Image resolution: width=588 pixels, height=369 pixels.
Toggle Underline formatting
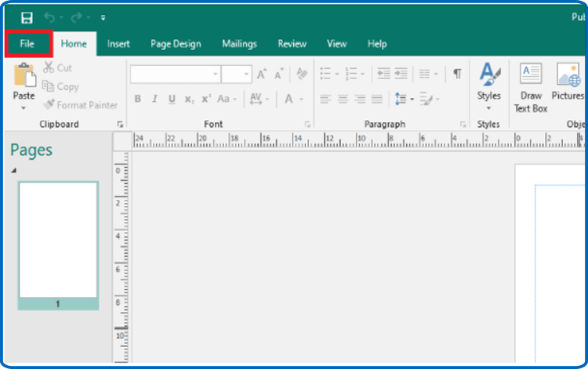tap(172, 99)
